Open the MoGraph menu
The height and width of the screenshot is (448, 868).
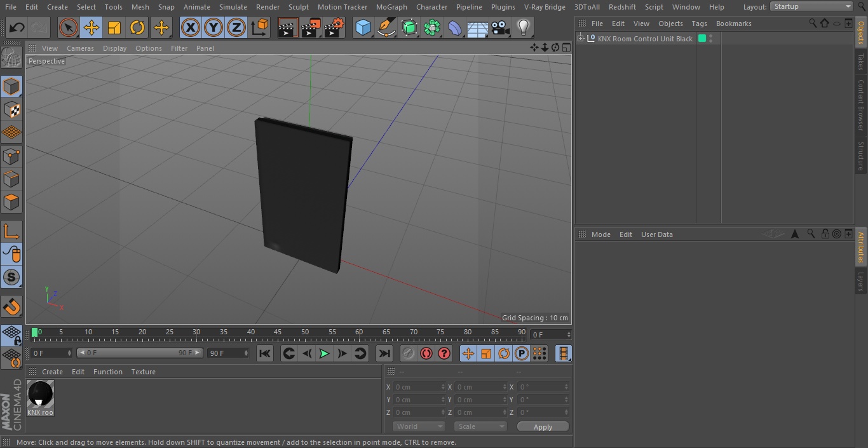(391, 7)
